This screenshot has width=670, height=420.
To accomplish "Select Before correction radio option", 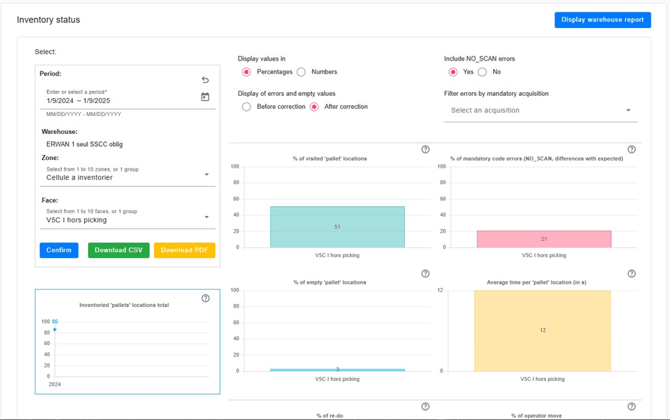I will click(247, 107).
